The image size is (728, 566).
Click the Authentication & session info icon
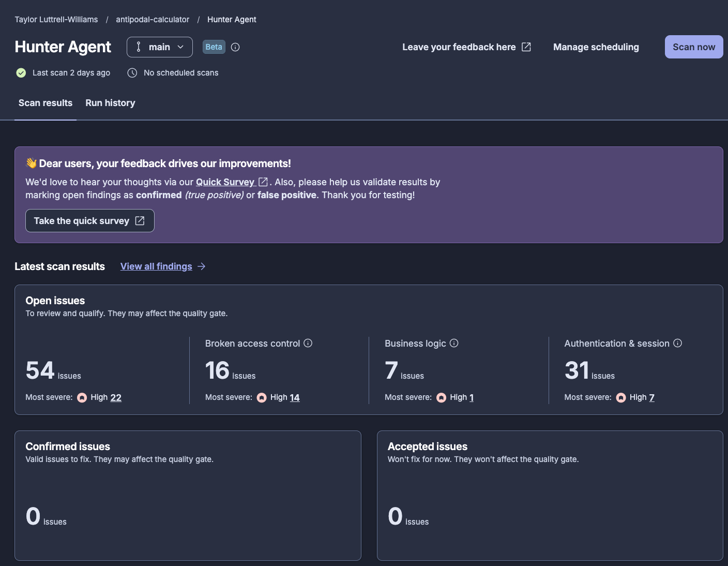(x=678, y=343)
